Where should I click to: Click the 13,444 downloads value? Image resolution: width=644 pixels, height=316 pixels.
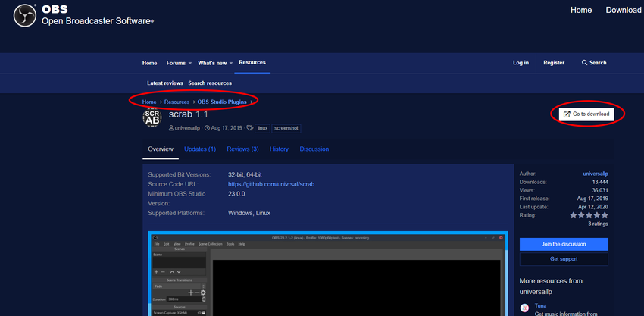(601, 182)
